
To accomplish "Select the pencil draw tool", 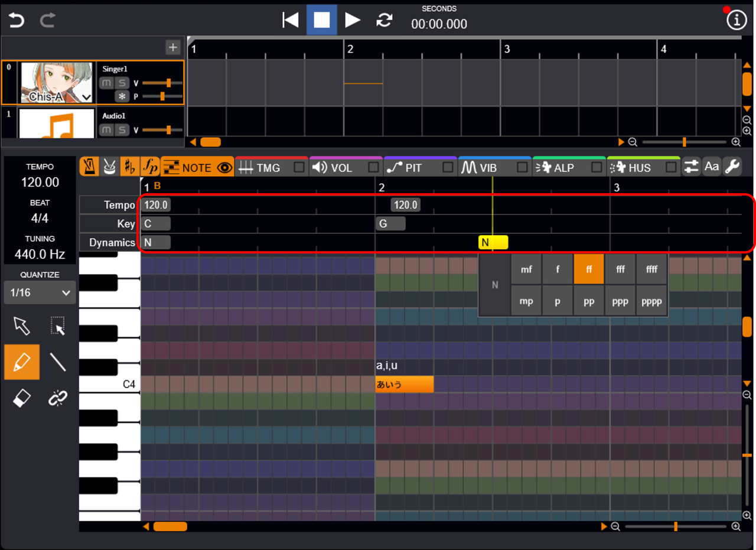I will [22, 362].
